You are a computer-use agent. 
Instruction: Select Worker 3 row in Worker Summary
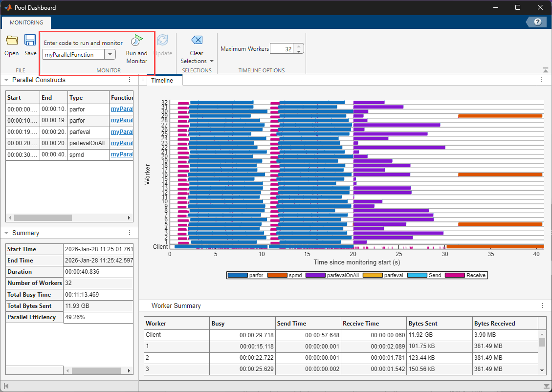coord(341,369)
